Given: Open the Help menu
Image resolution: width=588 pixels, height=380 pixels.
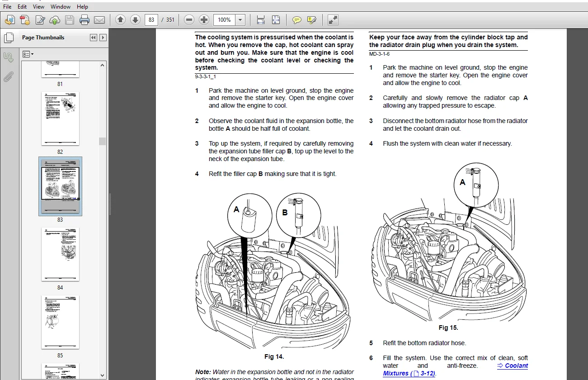Looking at the screenshot, I should click(82, 7).
